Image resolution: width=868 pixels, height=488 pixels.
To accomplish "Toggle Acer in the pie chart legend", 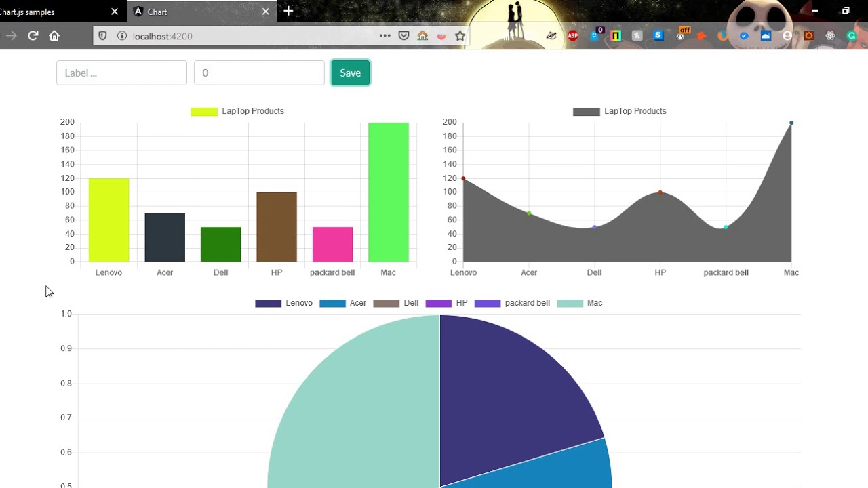I will pyautogui.click(x=342, y=303).
